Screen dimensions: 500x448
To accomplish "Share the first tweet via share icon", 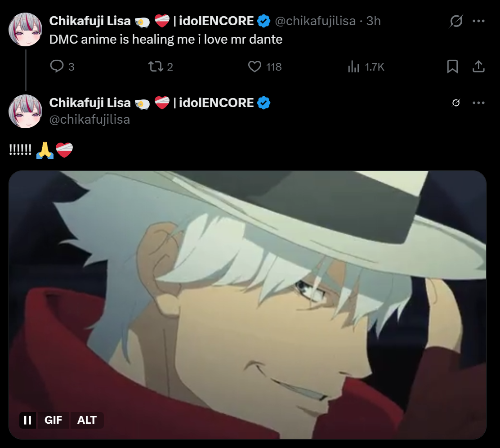I will tap(478, 67).
